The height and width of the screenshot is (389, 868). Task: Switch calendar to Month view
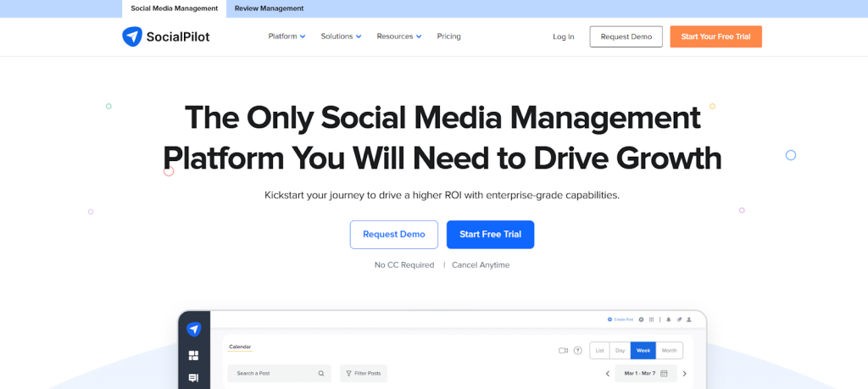coord(670,351)
